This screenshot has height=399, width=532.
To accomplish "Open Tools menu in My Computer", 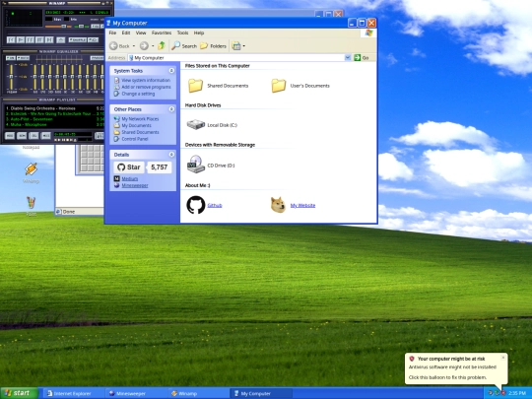I will tap(182, 33).
